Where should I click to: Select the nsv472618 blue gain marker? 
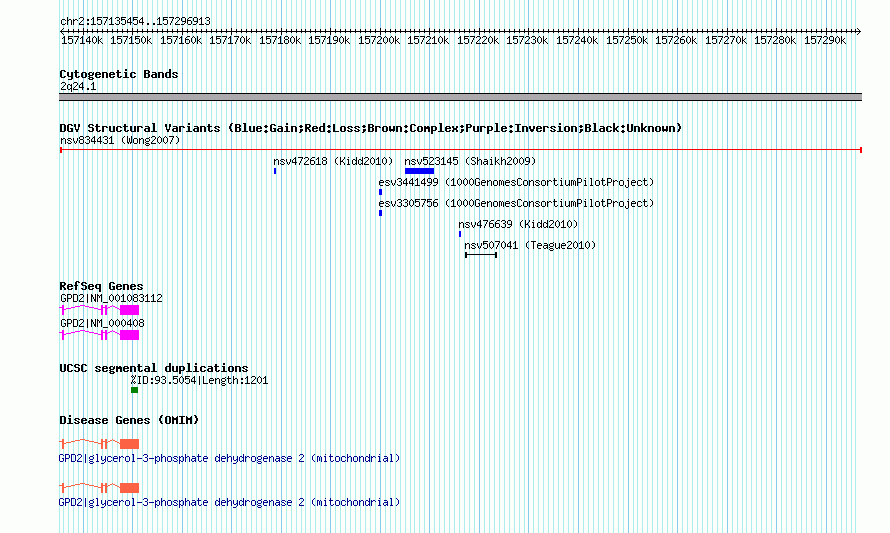click(x=275, y=171)
